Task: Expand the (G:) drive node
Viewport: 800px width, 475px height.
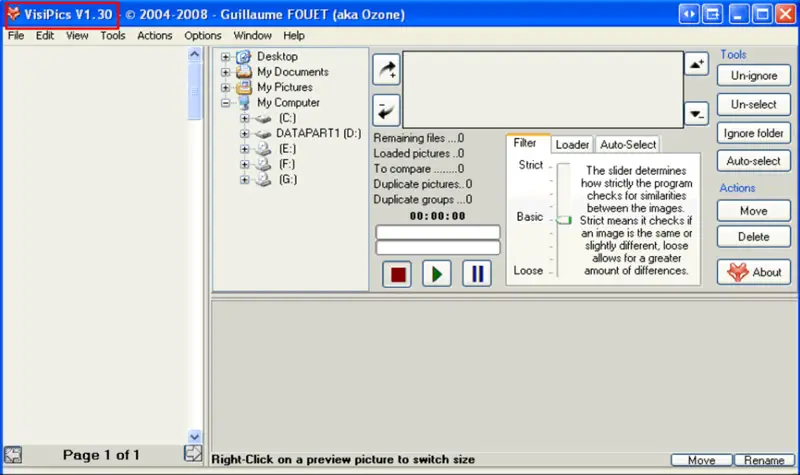Action: point(244,180)
